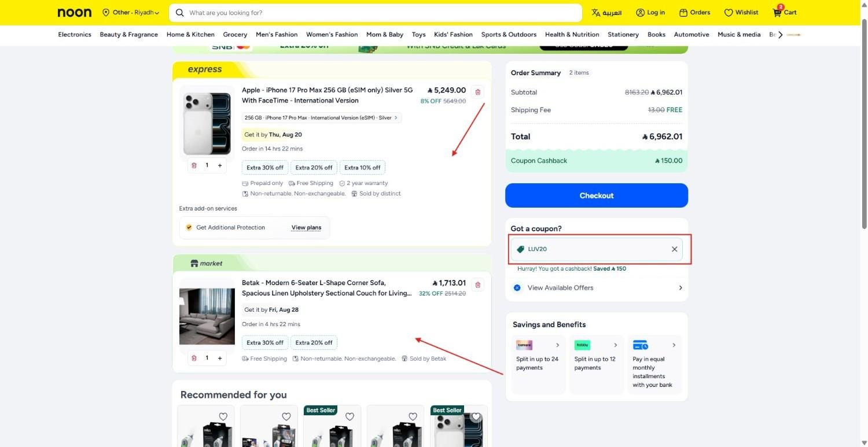
Task: Open Beauty & Fragrance category
Action: [128, 35]
